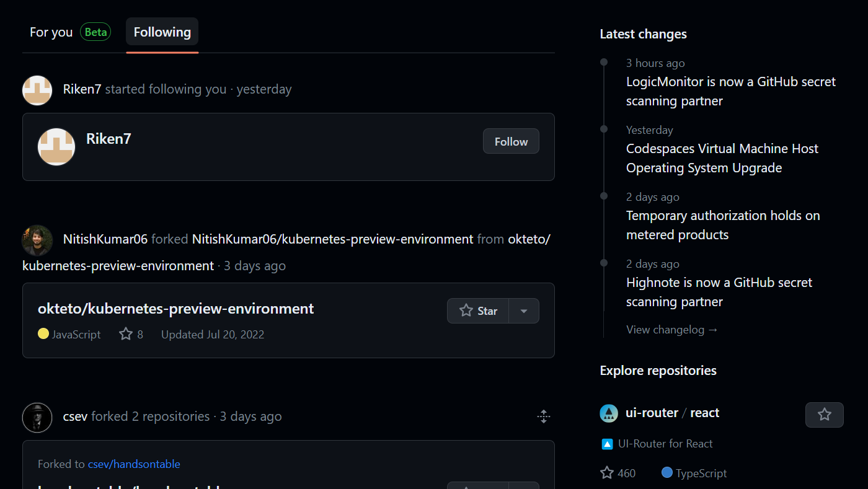Viewport: 868px width, 489px height.
Task: Switch to the For you tab
Action: click(x=51, y=32)
